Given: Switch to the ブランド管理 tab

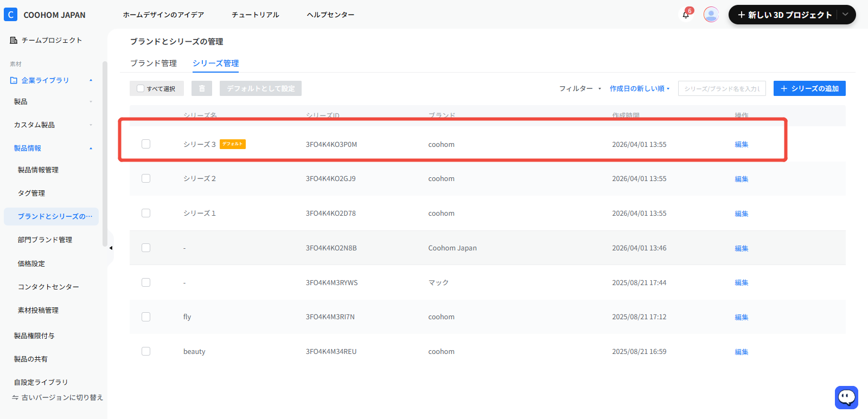Looking at the screenshot, I should 154,63.
